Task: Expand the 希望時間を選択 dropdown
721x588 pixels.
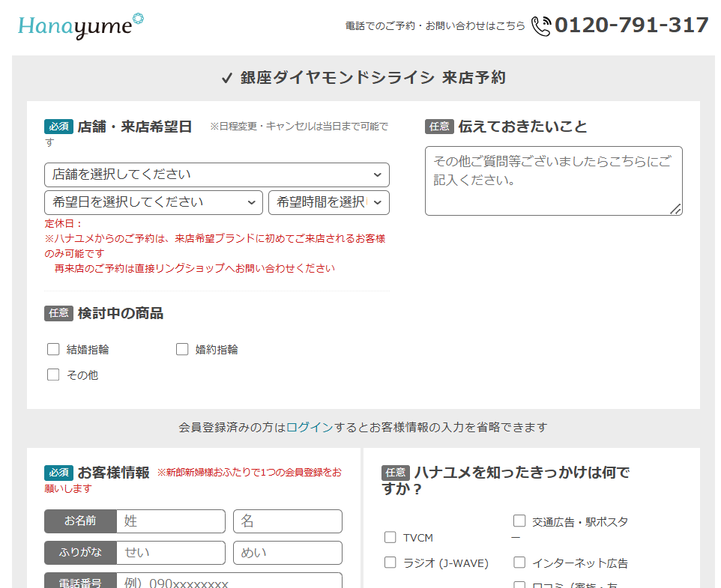Action: point(328,202)
